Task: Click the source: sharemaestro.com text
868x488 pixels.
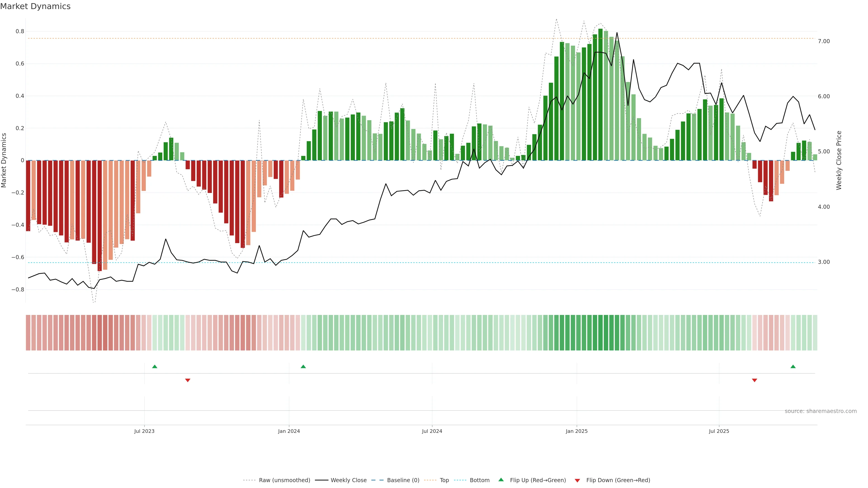Action: (x=821, y=411)
